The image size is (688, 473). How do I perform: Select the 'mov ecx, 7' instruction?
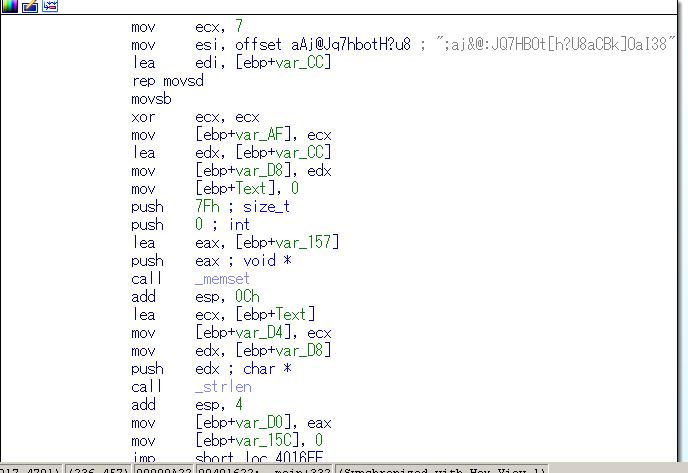coord(187,27)
